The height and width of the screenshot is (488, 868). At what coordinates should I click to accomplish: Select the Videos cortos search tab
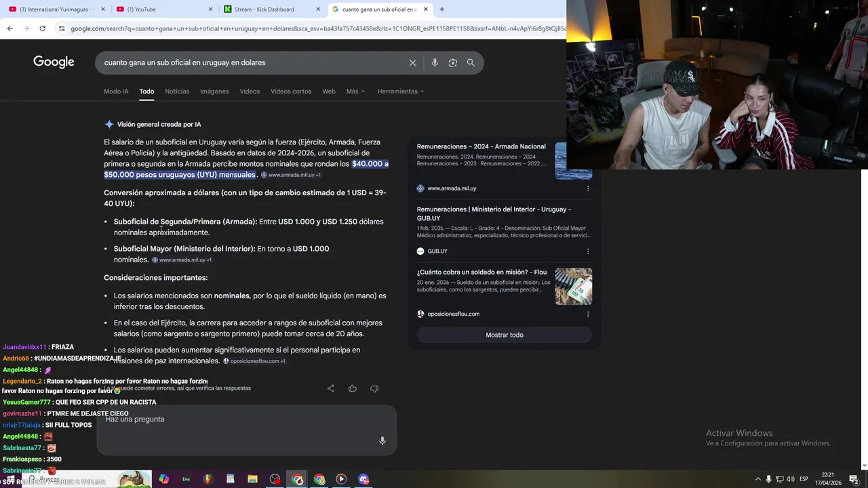pyautogui.click(x=291, y=91)
